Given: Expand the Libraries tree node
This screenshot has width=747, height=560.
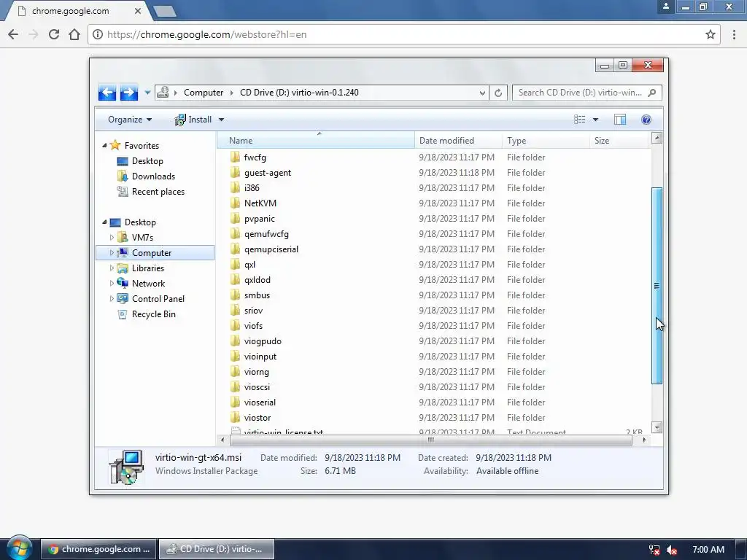Looking at the screenshot, I should coord(112,268).
